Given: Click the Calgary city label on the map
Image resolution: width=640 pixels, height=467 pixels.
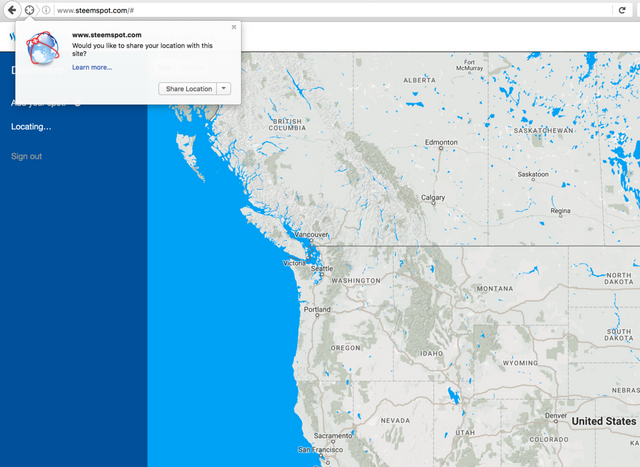Looking at the screenshot, I should 433,198.
